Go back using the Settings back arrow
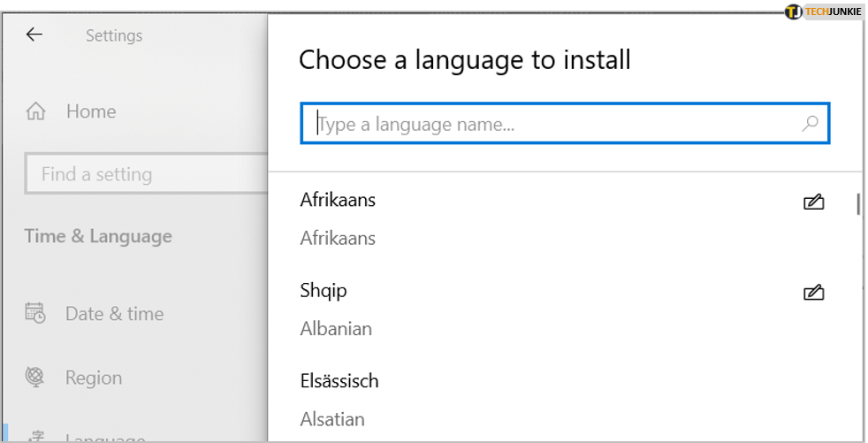The width and height of the screenshot is (868, 443). click(34, 34)
